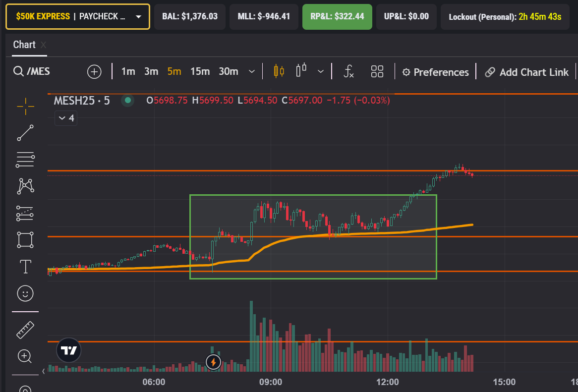This screenshot has height=392, width=578.
Task: Open the $50K Express account dropdown
Action: point(78,16)
